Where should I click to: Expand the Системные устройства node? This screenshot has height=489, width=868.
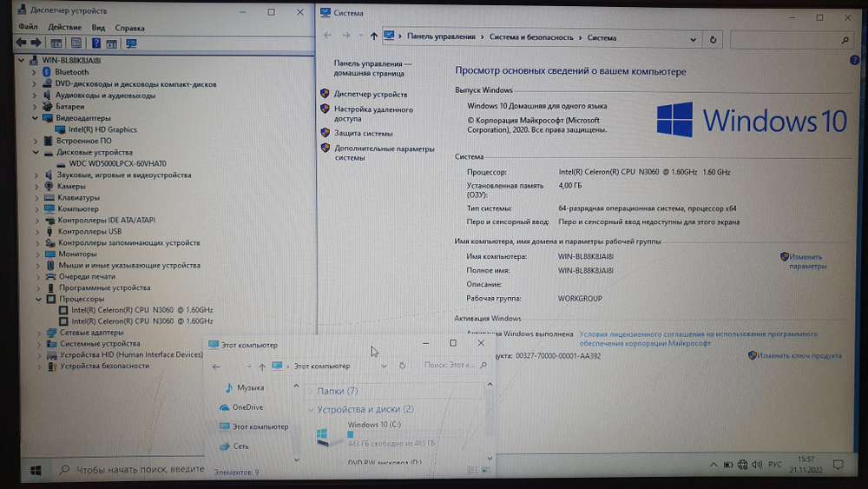[39, 343]
